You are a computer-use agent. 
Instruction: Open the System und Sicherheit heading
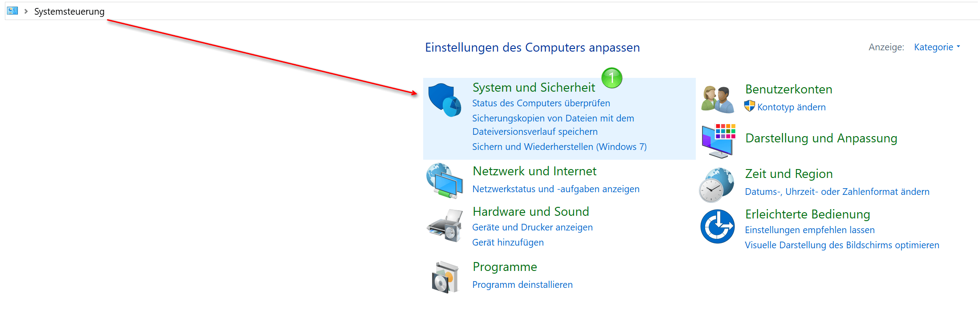click(x=534, y=88)
